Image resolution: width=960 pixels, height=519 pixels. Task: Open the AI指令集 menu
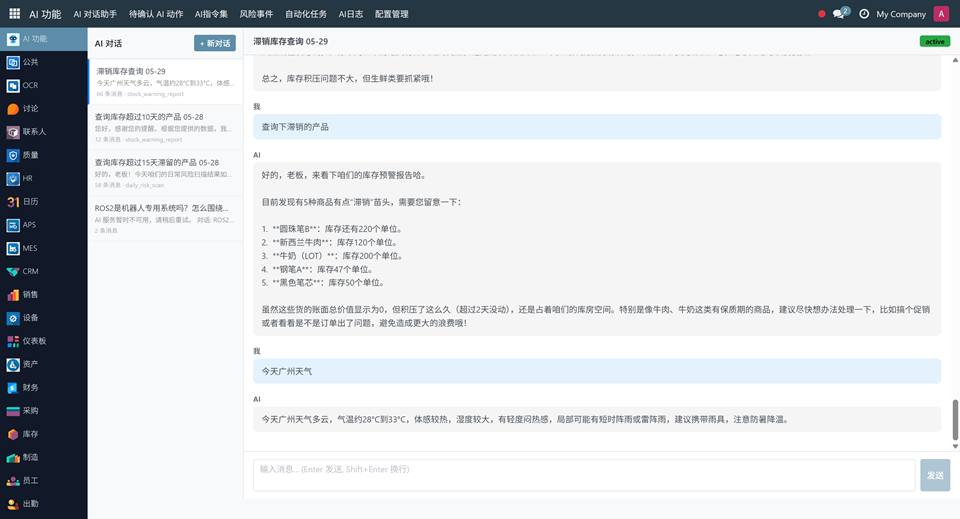point(211,13)
